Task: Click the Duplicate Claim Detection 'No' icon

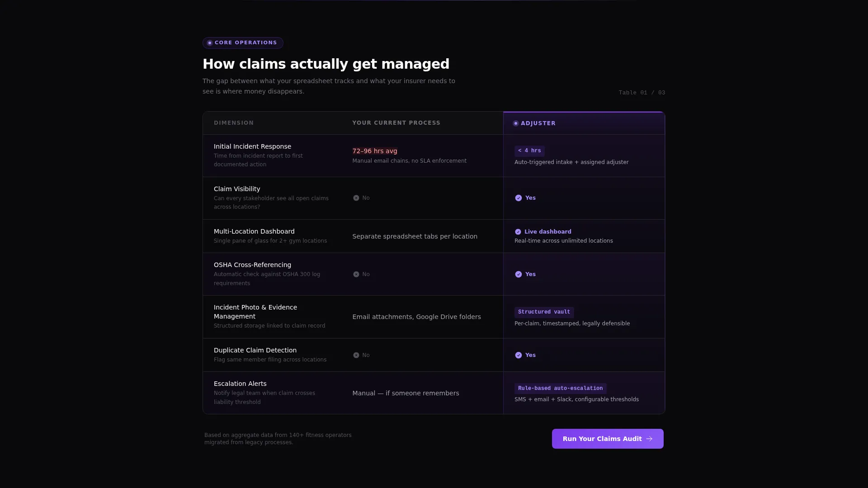Action: tap(356, 355)
